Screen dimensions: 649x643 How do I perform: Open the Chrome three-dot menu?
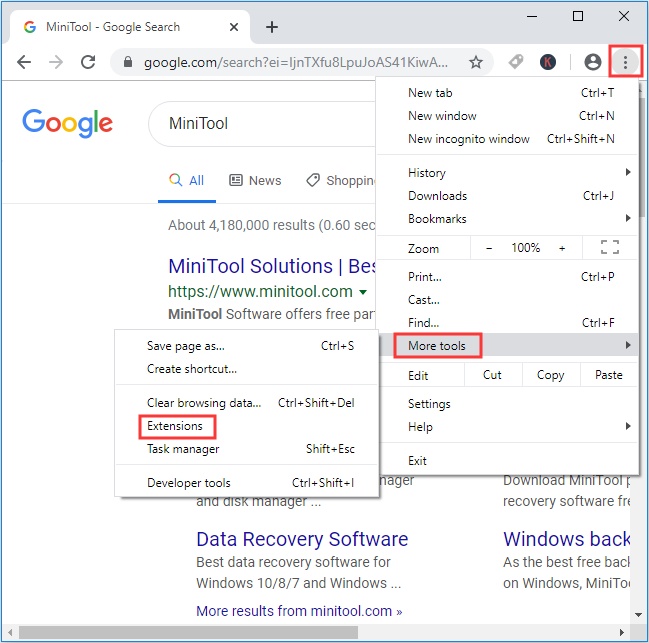[x=625, y=62]
